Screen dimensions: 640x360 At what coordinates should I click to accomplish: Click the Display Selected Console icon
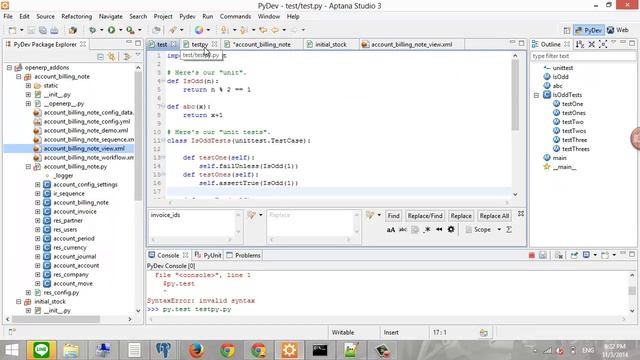(586, 255)
